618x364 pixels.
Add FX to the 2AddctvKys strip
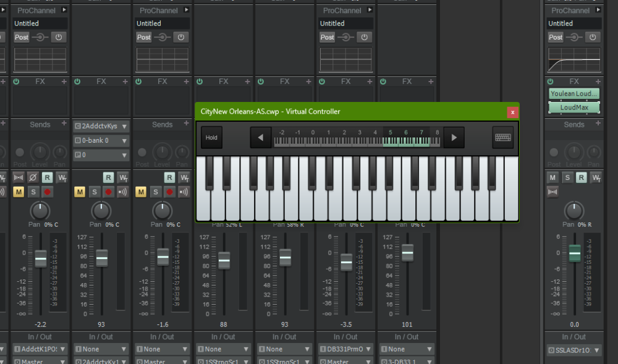click(x=125, y=82)
